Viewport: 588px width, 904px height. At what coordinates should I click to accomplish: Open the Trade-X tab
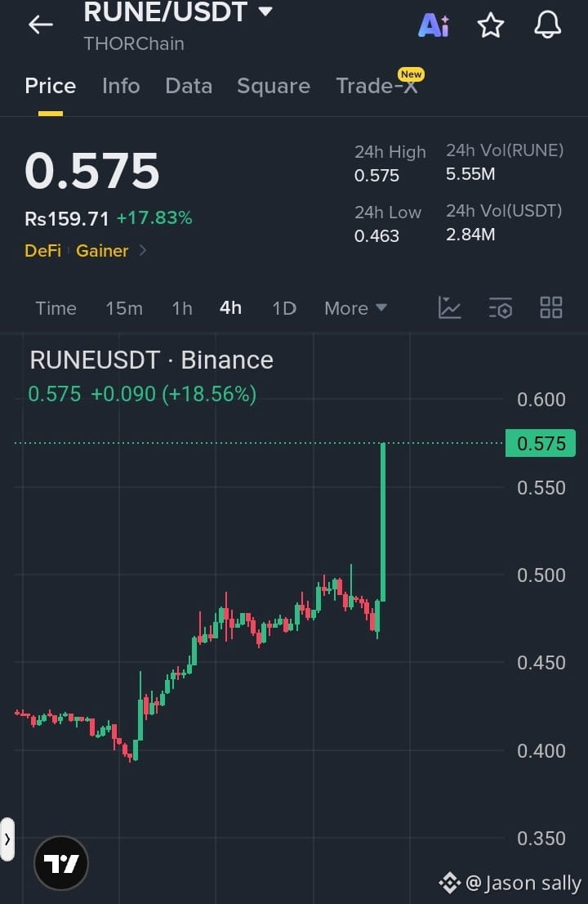click(x=376, y=86)
